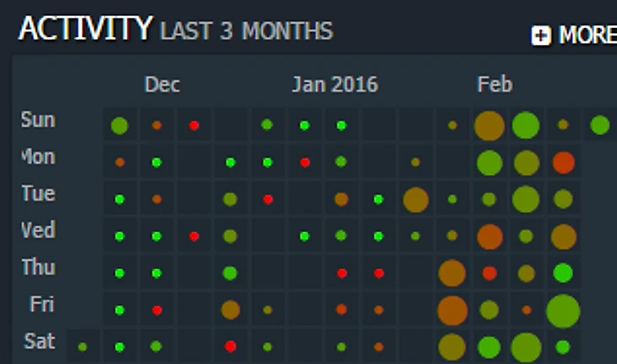This screenshot has width=617, height=364.
Task: Select the only red dot in Monday row
Action: point(305,162)
